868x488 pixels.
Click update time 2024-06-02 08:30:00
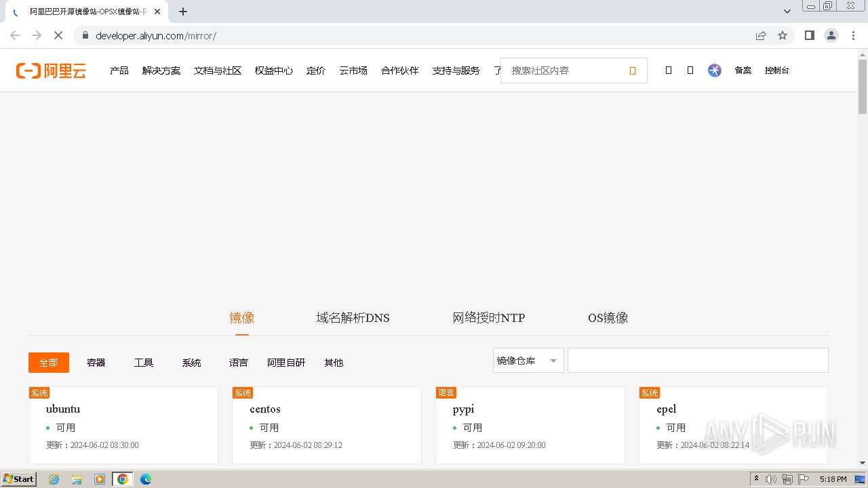click(104, 445)
